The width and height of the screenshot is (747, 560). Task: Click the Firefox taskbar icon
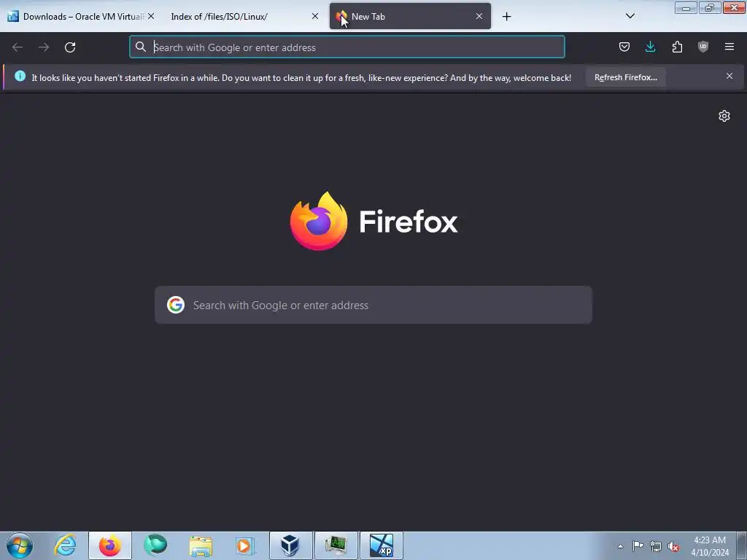pos(110,545)
